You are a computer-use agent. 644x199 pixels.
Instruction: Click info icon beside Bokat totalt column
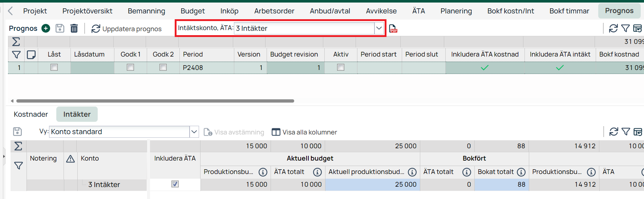(x=521, y=172)
